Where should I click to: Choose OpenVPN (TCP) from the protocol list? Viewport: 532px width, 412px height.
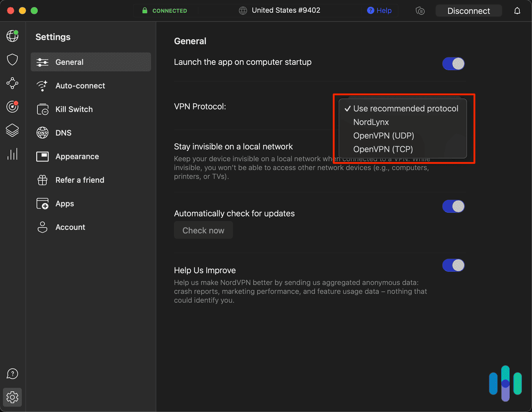click(x=384, y=149)
